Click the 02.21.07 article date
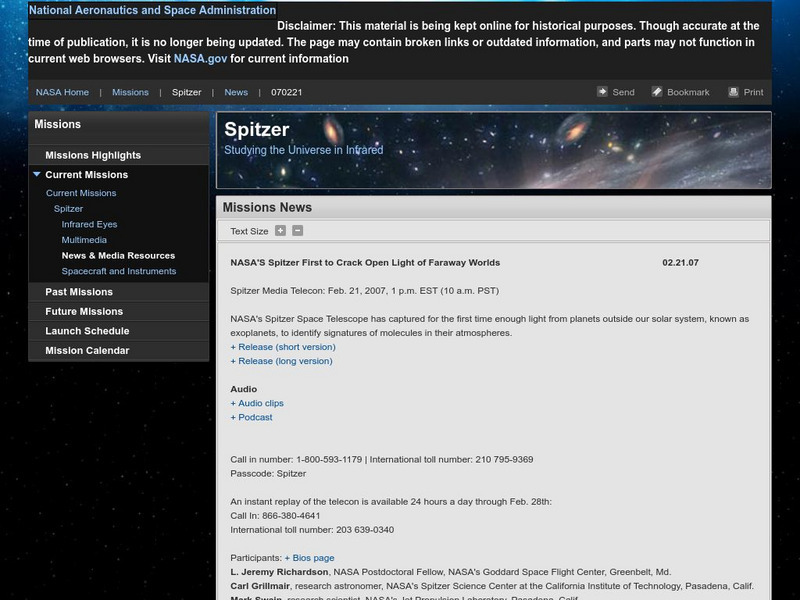The height and width of the screenshot is (600, 800). pyautogui.click(x=680, y=263)
